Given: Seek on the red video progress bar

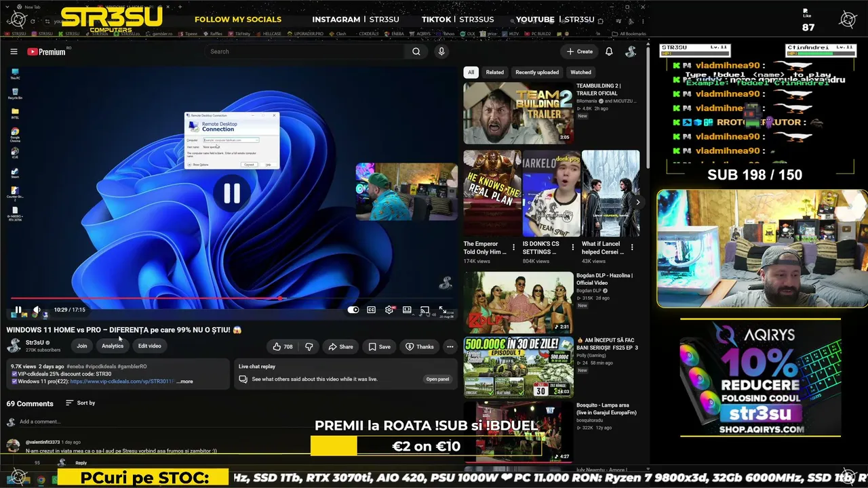Looking at the screenshot, I should point(232,298).
